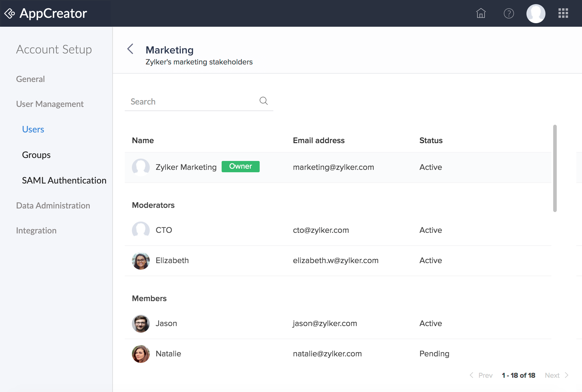Select Jason's avatar image
Viewport: 582px width, 392px height.
(141, 323)
